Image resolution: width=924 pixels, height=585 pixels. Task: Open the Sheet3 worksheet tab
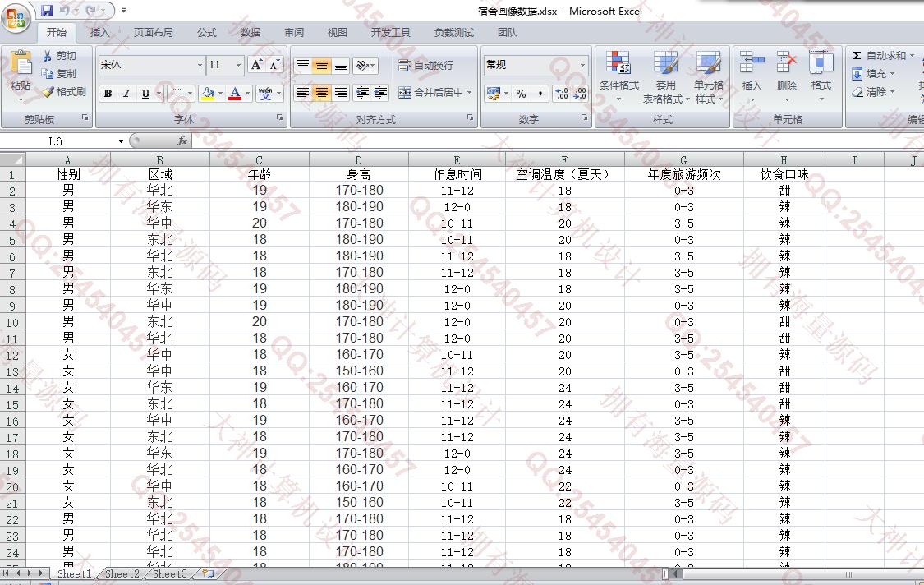tap(170, 573)
